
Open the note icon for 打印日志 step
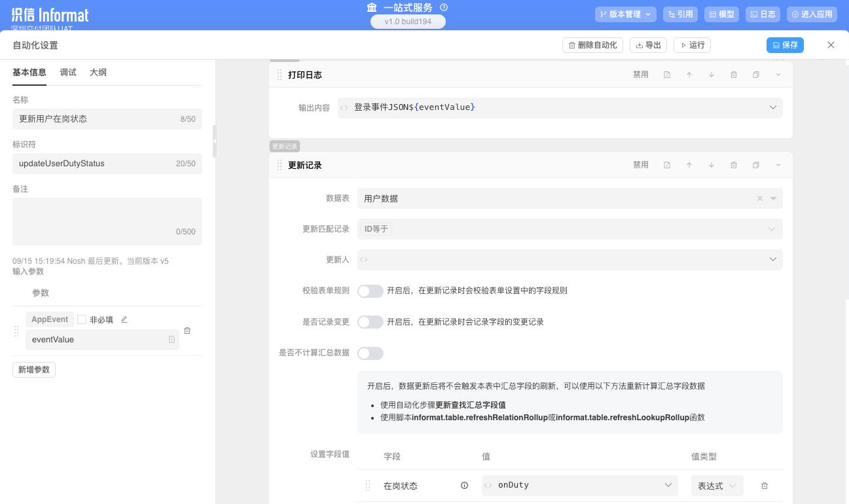667,75
